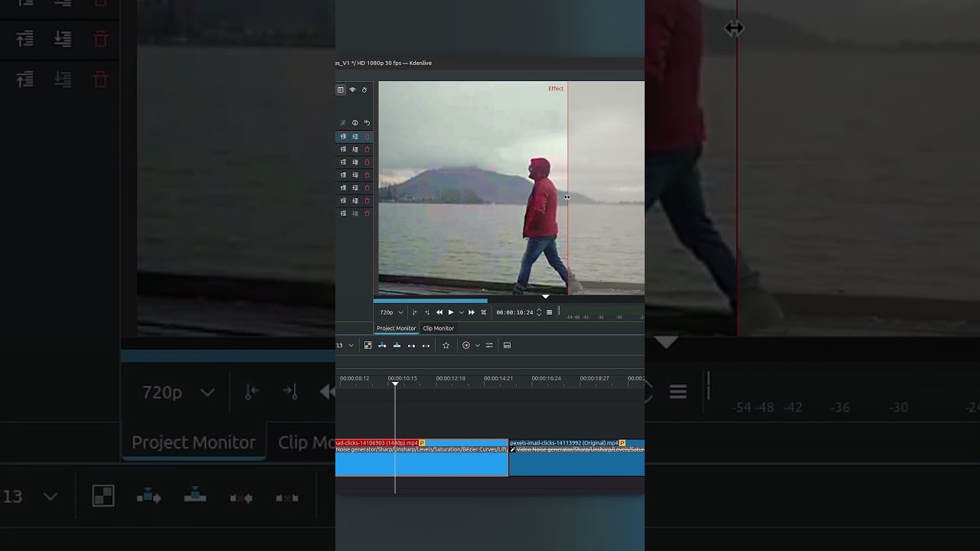Click the reset effect arrow icon
Screen dimensions: 980x551
[x=367, y=122]
